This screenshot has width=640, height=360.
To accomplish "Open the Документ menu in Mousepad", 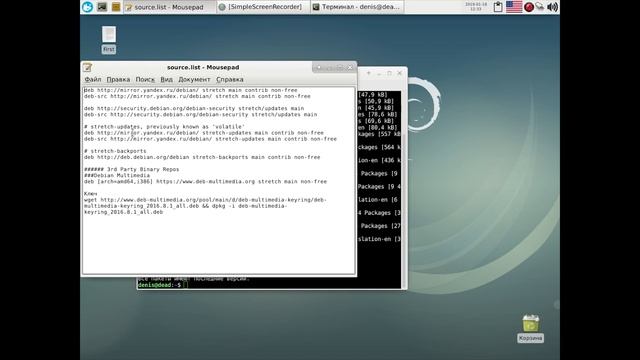I will pyautogui.click(x=194, y=79).
